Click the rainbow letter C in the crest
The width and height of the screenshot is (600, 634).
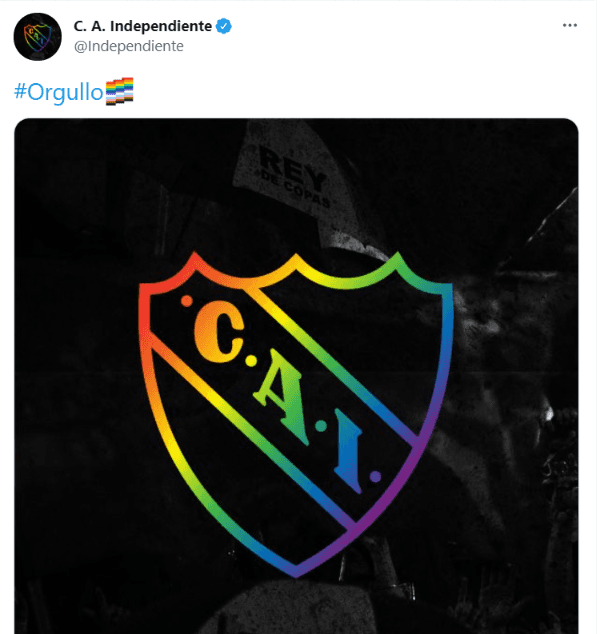(x=219, y=332)
